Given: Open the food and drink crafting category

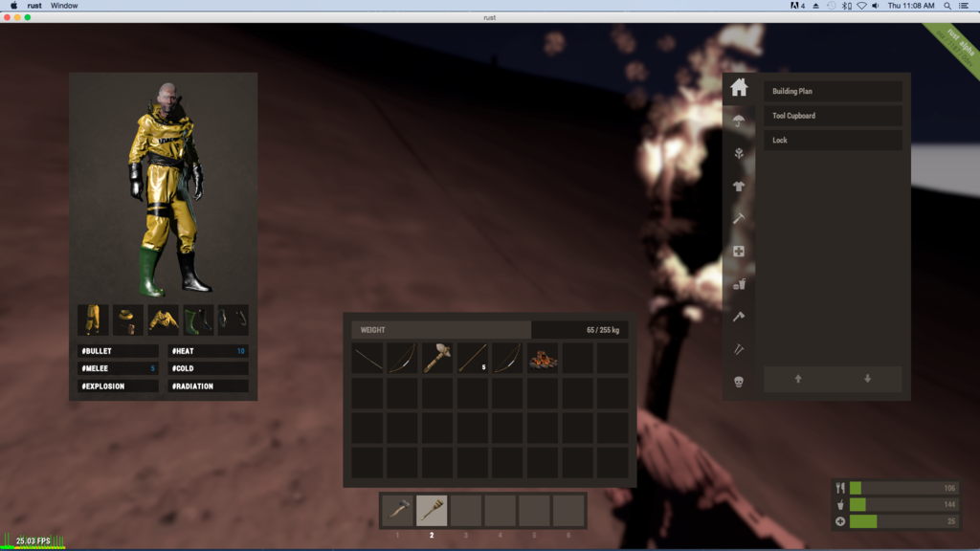Looking at the screenshot, I should coord(739,284).
